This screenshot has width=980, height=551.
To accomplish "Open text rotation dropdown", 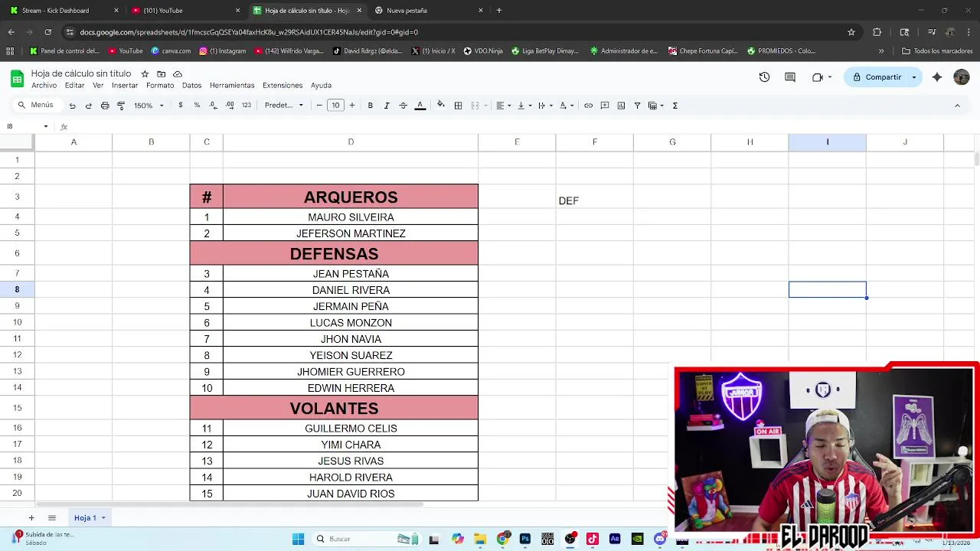I will tap(566, 106).
